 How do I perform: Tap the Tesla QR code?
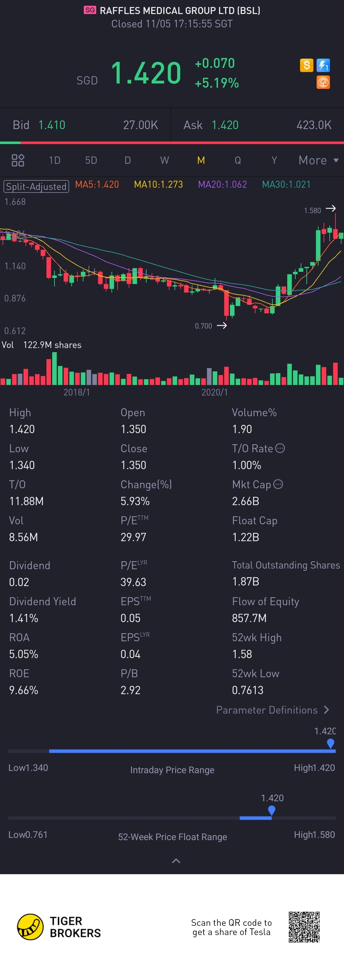(304, 927)
